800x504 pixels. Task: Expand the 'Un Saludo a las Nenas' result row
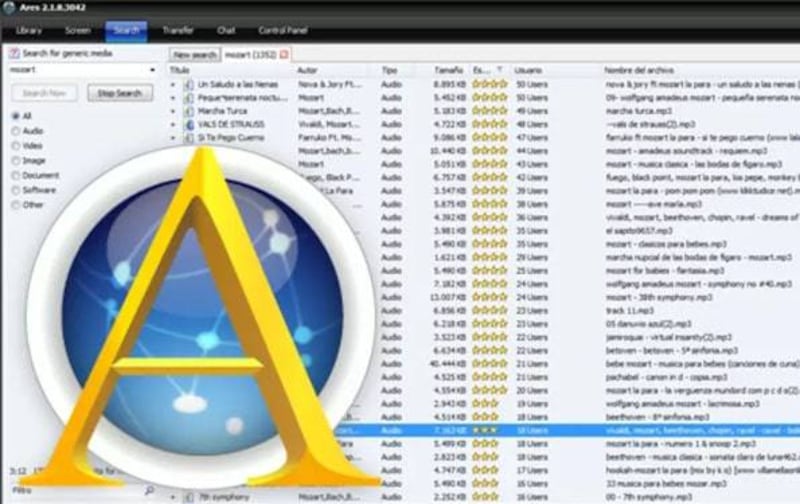173,85
